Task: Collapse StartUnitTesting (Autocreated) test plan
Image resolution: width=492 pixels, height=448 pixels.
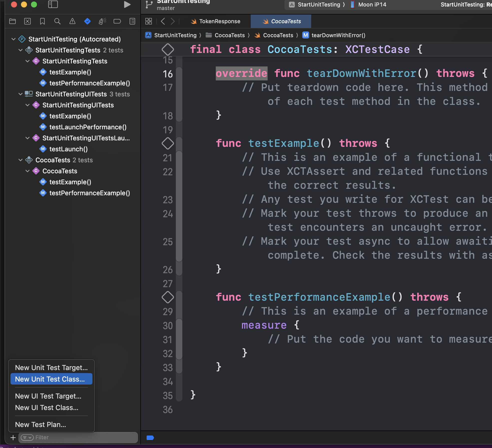Action: (x=14, y=39)
